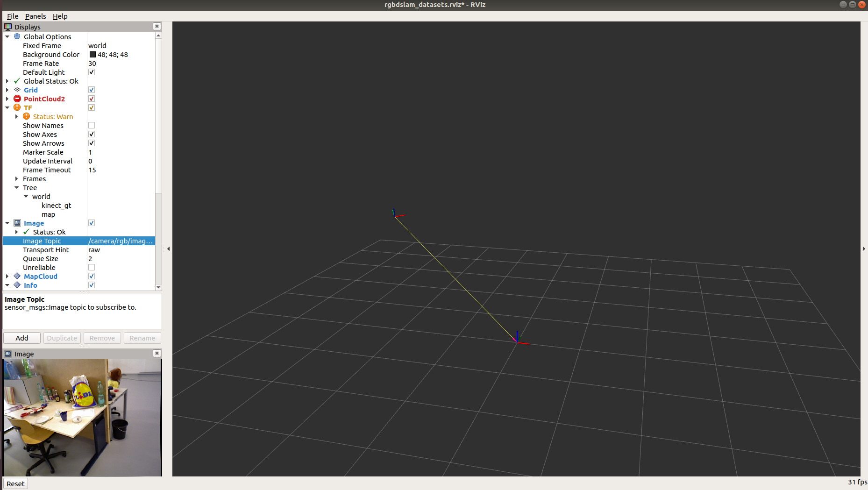Open the Panels menu
The image size is (868, 490).
coord(36,16)
